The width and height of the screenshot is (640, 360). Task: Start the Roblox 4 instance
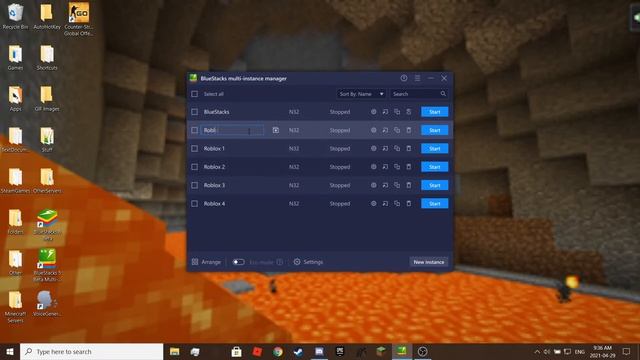tap(434, 204)
